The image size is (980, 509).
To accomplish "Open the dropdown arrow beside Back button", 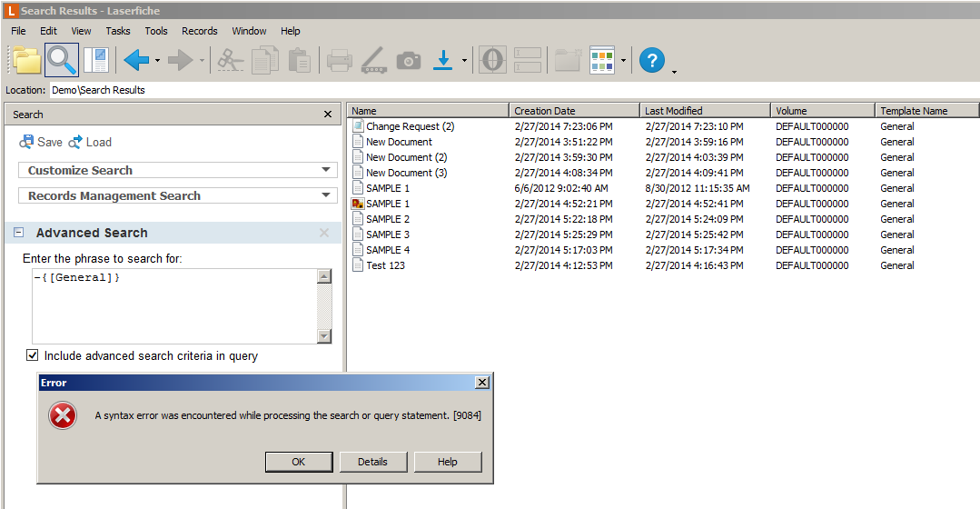I will tap(158, 61).
